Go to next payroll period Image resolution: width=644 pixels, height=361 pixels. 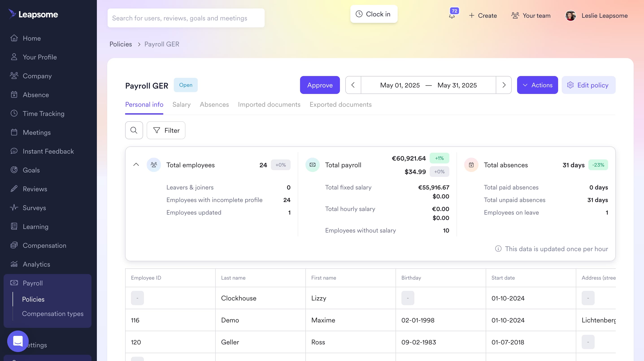point(504,85)
